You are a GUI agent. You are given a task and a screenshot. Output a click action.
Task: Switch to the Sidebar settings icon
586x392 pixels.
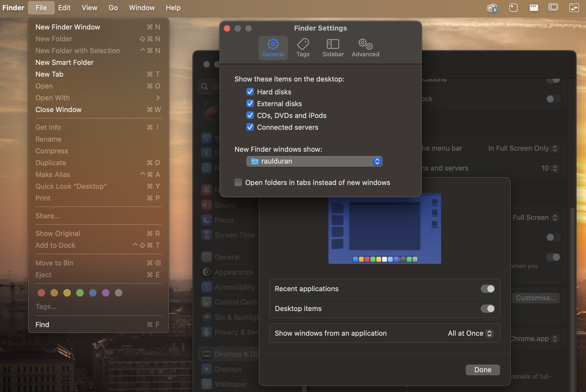coord(333,48)
